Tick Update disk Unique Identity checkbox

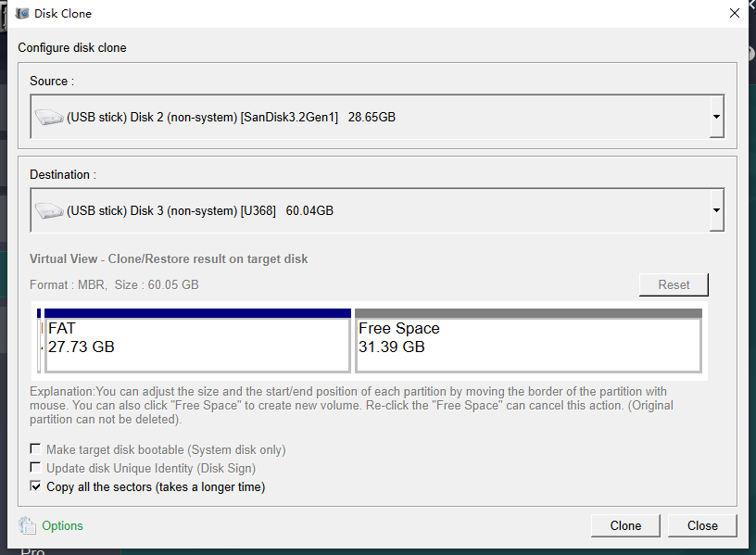[x=36, y=468]
